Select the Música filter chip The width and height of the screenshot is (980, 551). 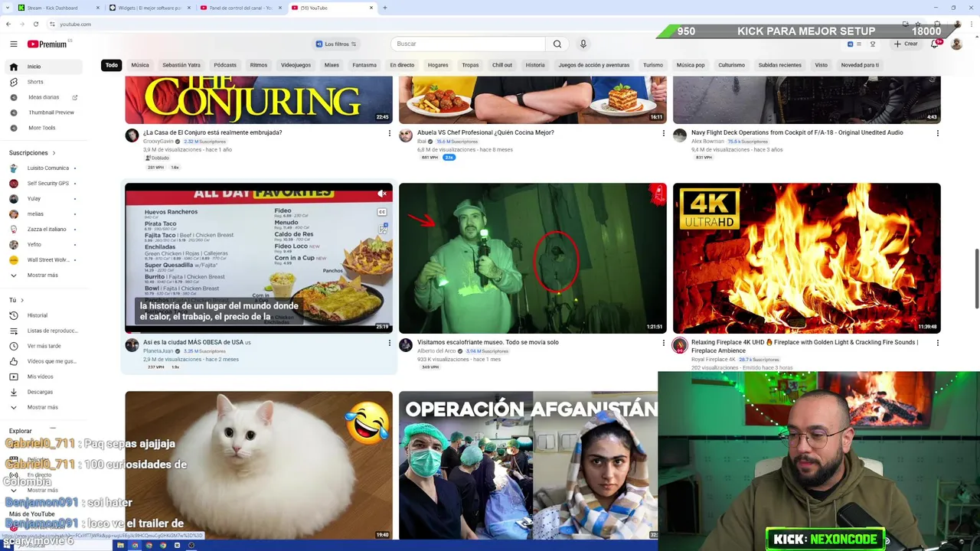[140, 65]
